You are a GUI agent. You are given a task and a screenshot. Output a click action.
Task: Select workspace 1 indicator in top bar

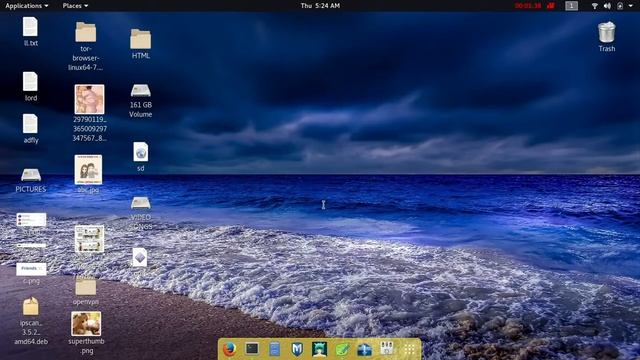571,6
